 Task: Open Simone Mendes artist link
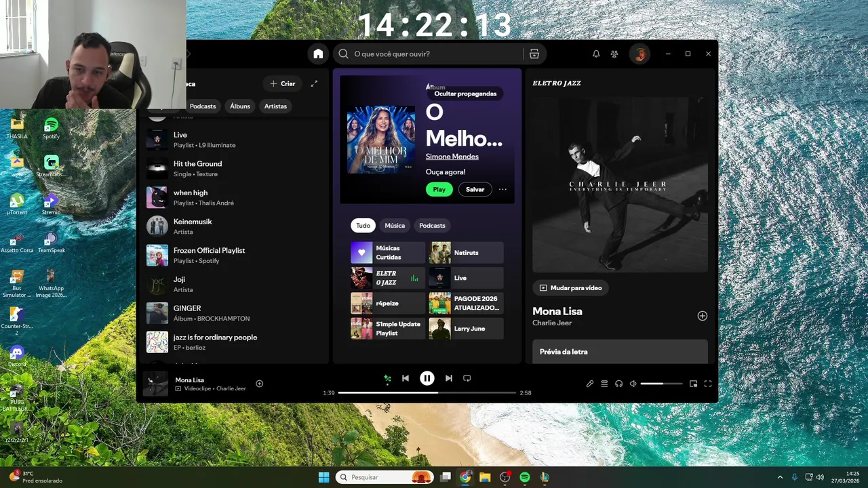452,157
